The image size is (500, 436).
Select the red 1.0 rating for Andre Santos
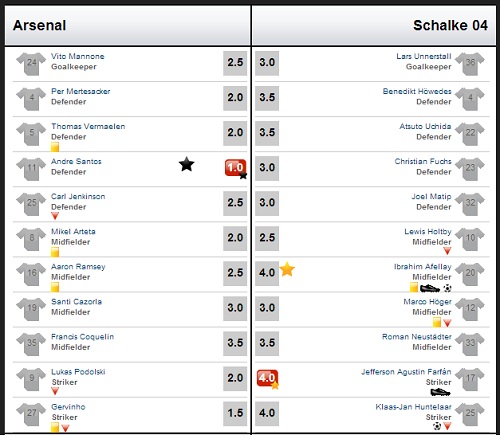click(x=235, y=167)
